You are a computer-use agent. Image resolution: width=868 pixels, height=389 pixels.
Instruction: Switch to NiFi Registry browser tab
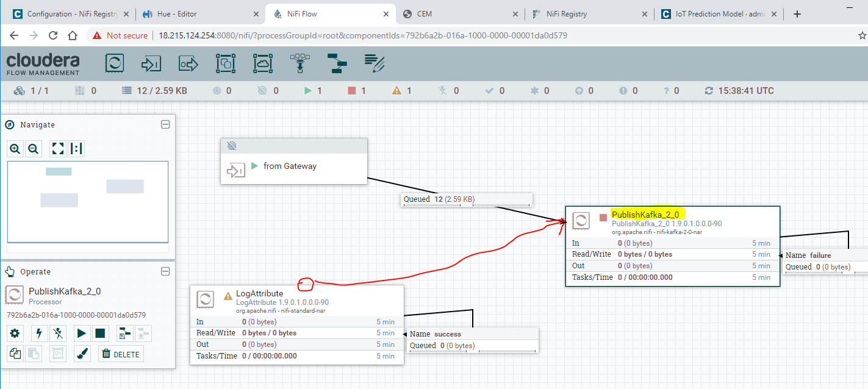pyautogui.click(x=590, y=14)
